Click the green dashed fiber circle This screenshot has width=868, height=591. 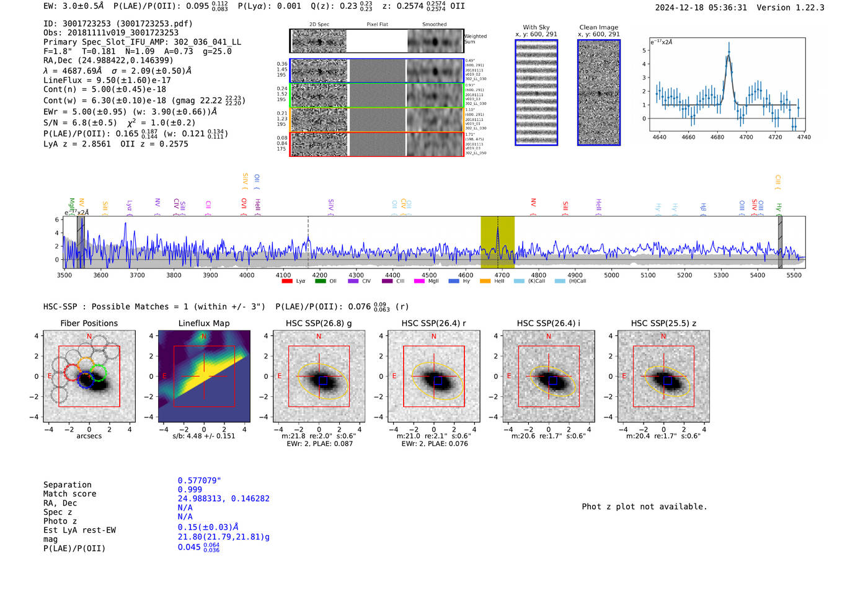(99, 373)
